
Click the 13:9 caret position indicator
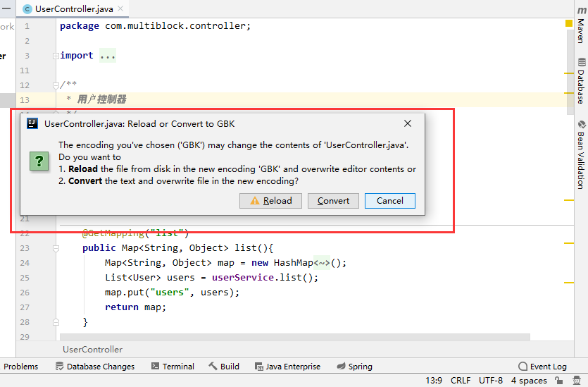434,381
